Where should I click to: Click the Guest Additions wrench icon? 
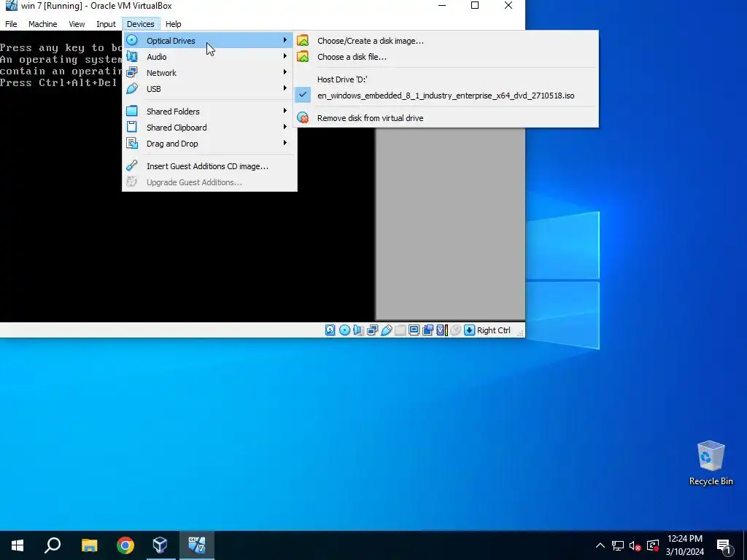tap(132, 166)
